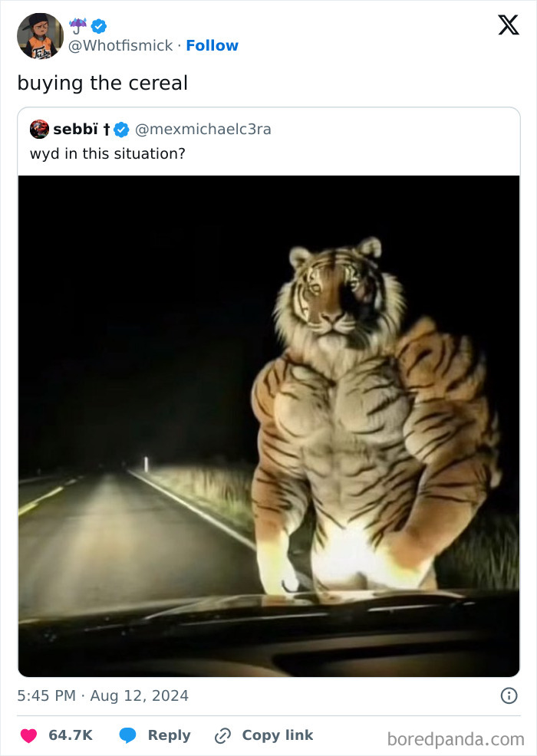This screenshot has height=756, width=537.
Task: Click sebbi's verified badge
Action: tap(121, 129)
